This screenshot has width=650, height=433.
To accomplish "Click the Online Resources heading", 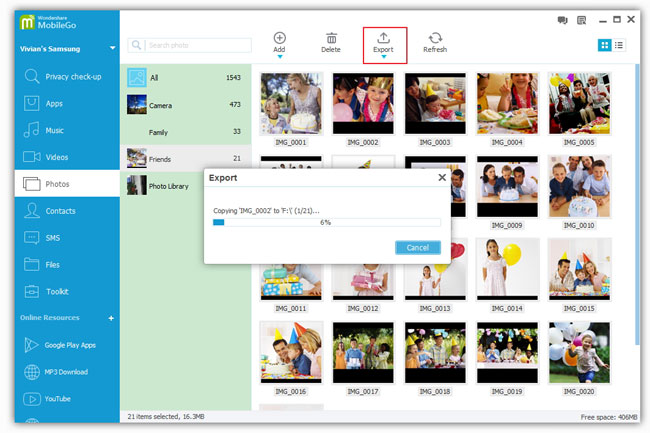I will [x=50, y=318].
